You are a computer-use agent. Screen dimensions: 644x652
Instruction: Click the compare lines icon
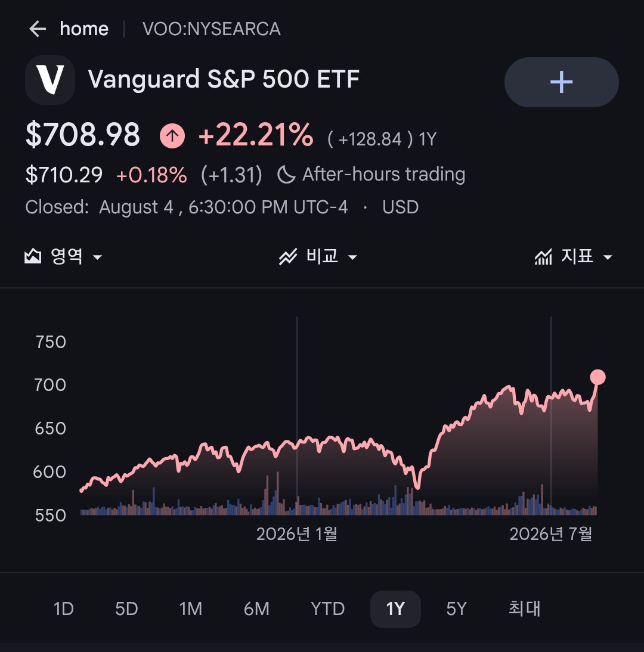coord(288,256)
